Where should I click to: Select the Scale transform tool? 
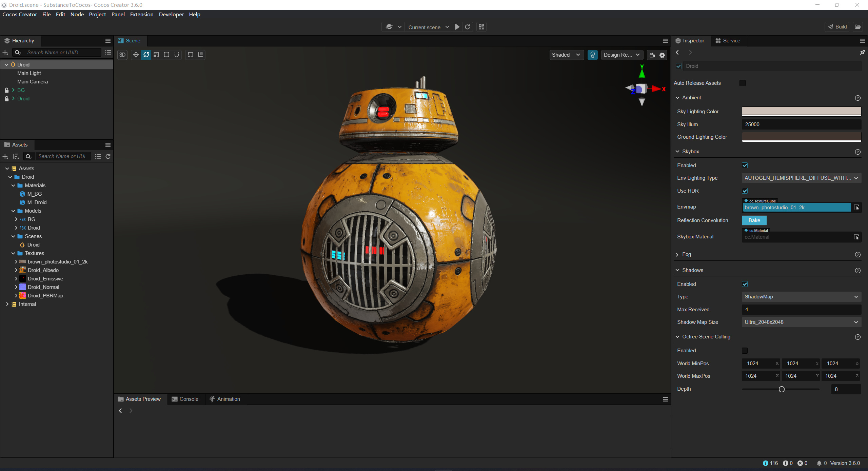coord(156,55)
